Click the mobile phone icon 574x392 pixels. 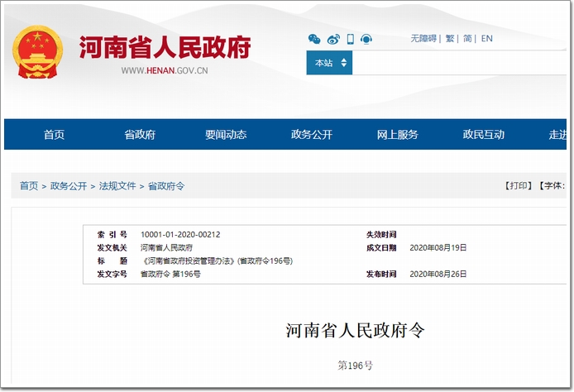(351, 39)
